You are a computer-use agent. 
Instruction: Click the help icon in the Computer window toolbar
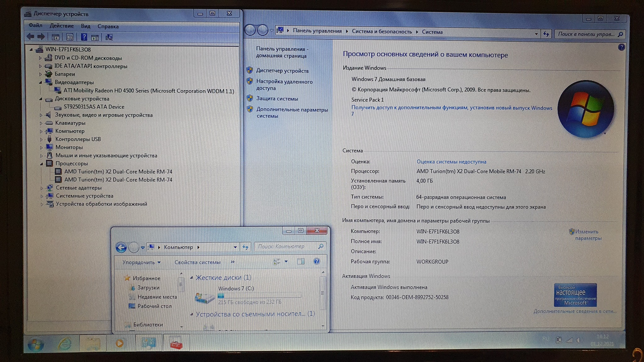point(317,261)
